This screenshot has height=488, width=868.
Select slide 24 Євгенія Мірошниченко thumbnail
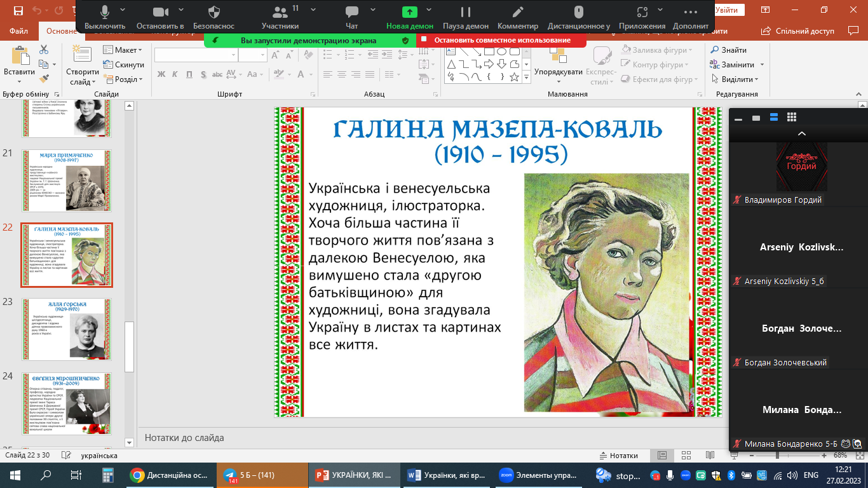click(x=66, y=404)
